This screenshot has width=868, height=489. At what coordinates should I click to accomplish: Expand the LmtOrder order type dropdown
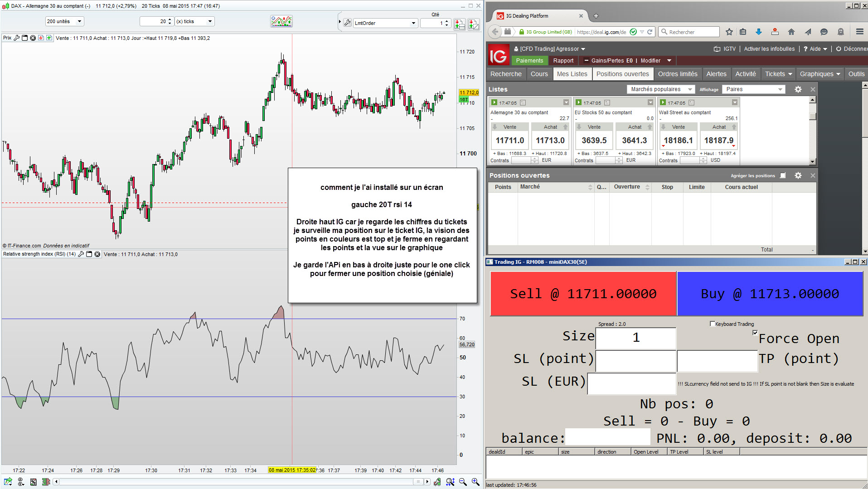pos(385,23)
